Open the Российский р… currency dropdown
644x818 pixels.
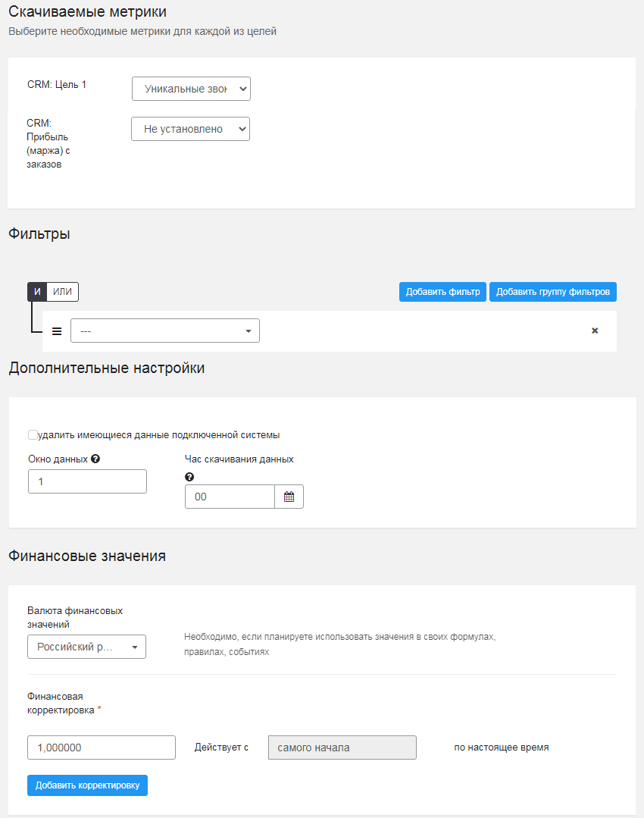point(86,647)
